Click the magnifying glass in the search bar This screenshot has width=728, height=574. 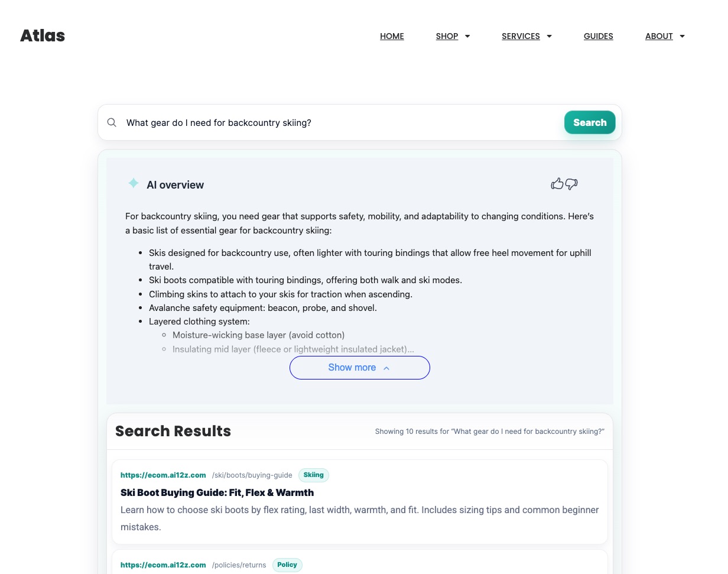tap(112, 122)
